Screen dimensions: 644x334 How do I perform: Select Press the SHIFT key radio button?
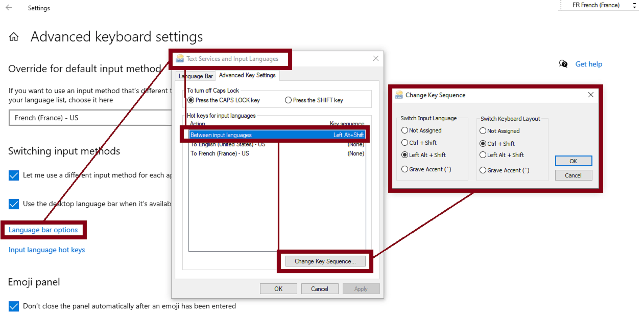tap(288, 100)
